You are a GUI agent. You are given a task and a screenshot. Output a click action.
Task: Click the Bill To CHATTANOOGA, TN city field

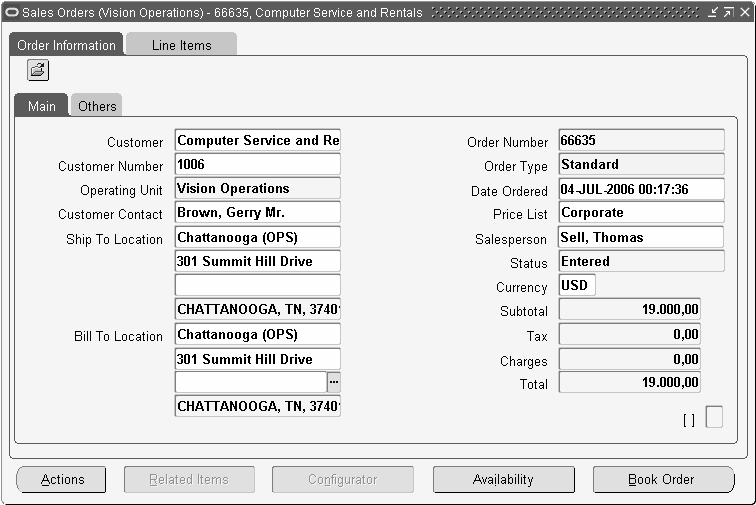point(258,406)
